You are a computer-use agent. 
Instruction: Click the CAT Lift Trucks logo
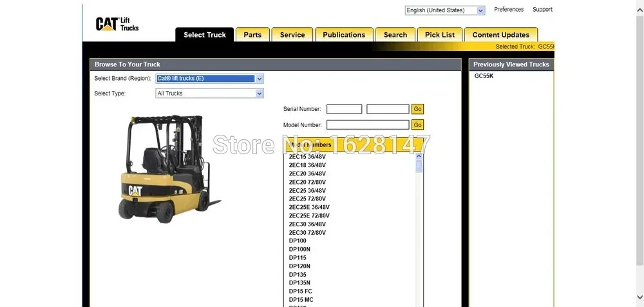point(117,25)
